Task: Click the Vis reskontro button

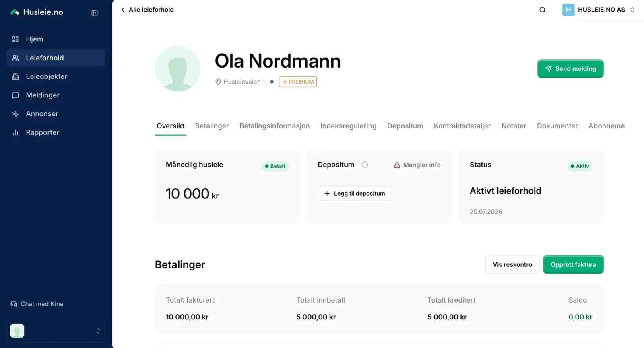Action: pos(512,264)
